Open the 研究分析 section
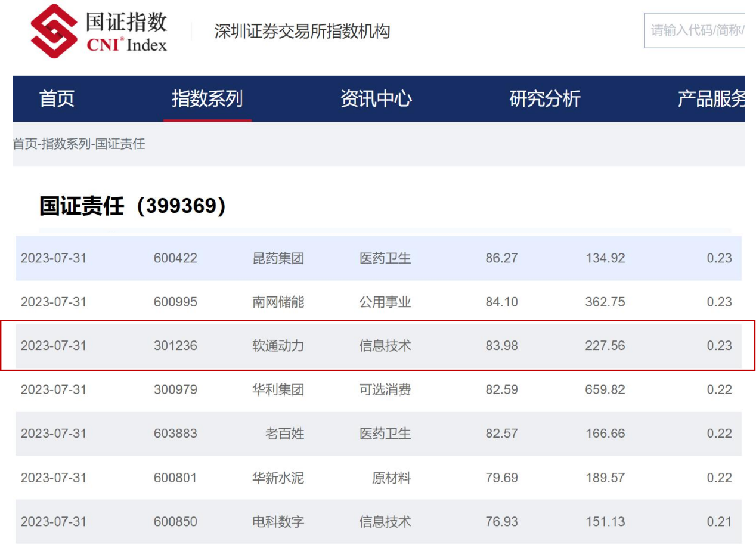This screenshot has width=756, height=548. [x=546, y=99]
